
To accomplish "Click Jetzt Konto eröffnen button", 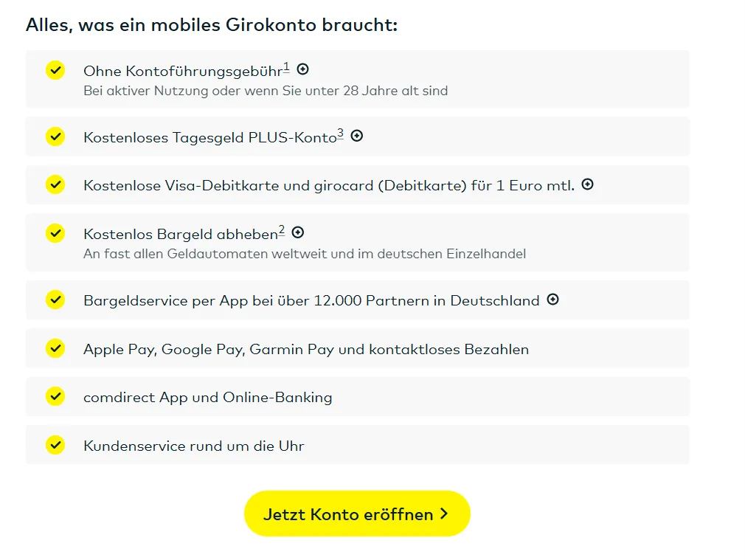I will [x=357, y=514].
